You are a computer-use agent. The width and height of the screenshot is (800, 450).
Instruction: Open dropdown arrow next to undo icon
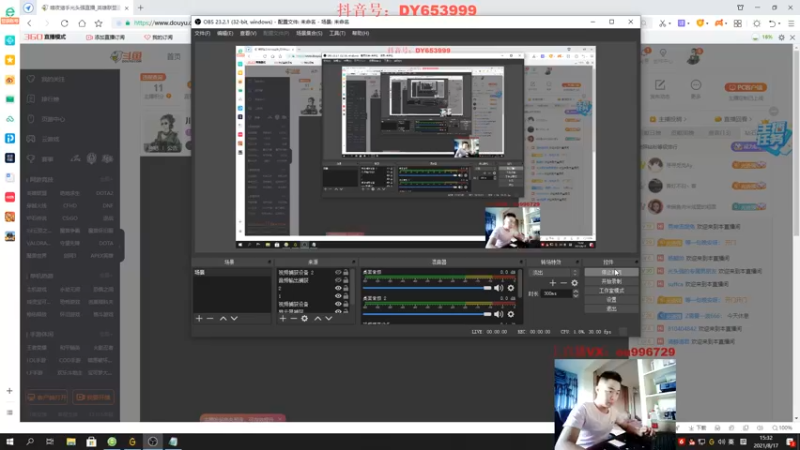pos(780,24)
